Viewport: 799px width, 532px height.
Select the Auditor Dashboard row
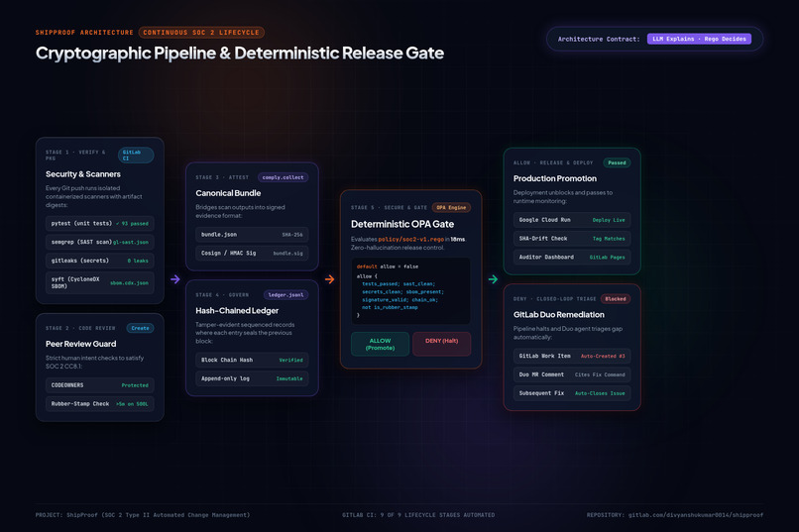coord(572,258)
